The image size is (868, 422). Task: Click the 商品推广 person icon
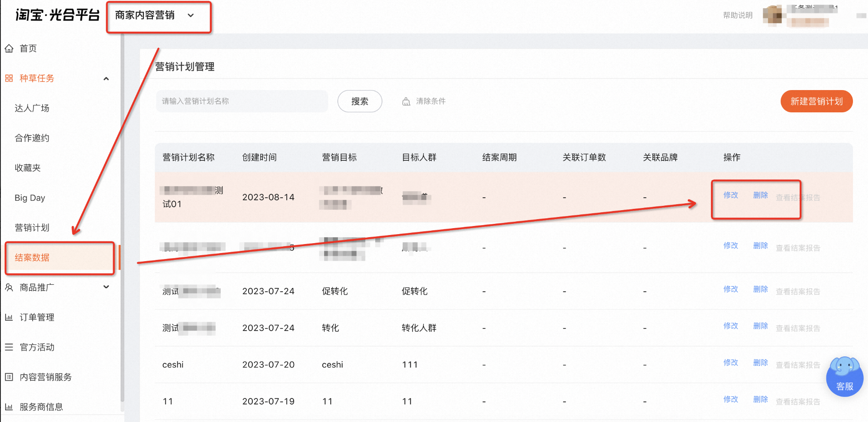9,287
